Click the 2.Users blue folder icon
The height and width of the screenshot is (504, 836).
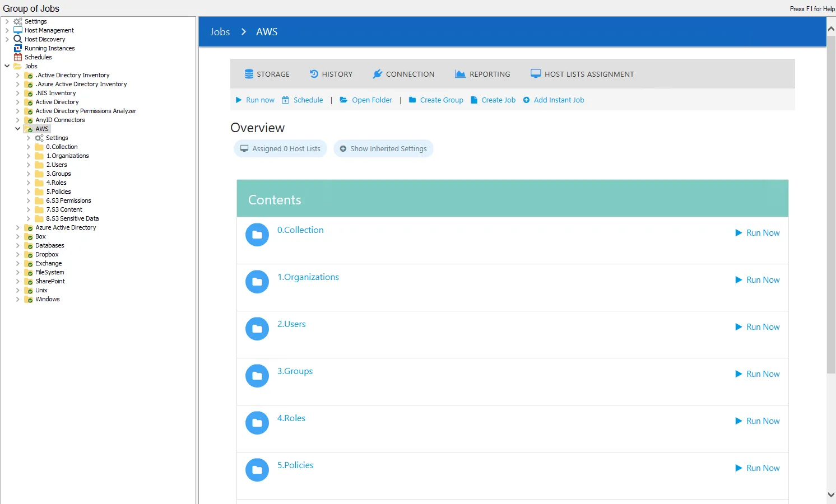pyautogui.click(x=257, y=329)
